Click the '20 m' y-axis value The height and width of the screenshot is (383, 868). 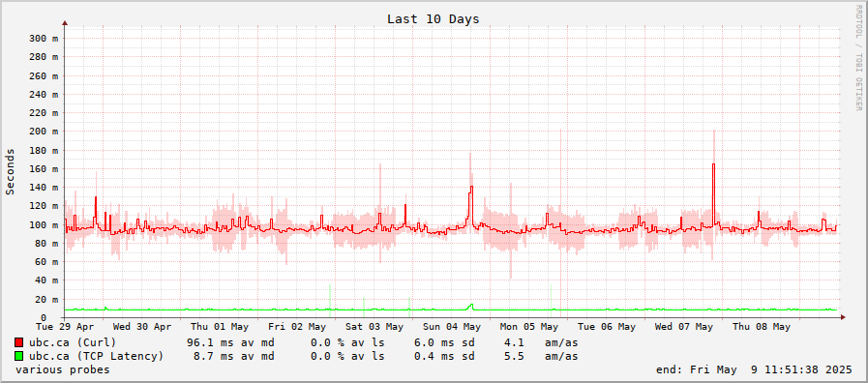tap(46, 300)
